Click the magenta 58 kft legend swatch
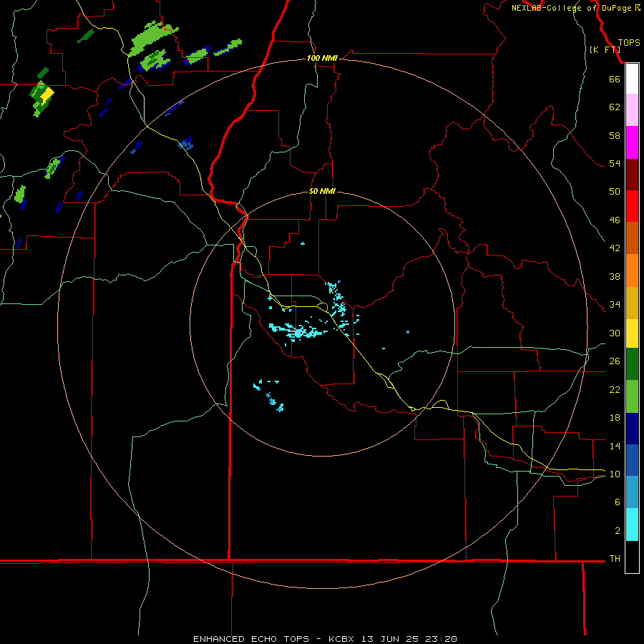 (632, 142)
